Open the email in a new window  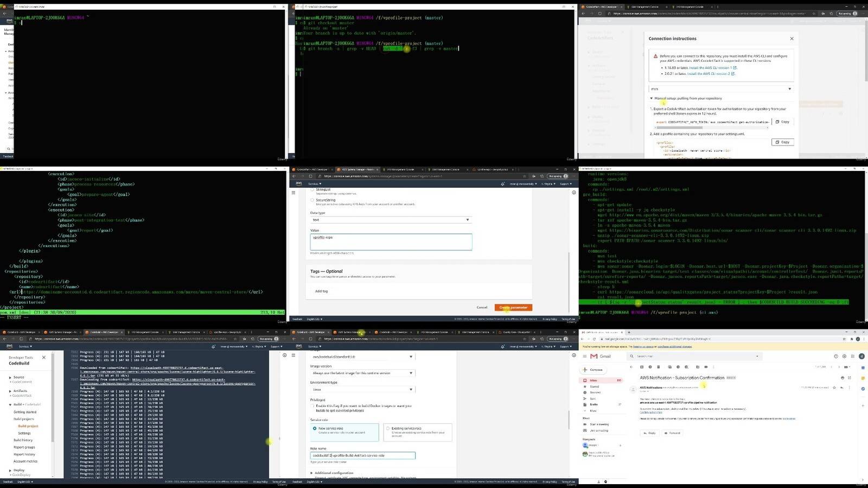pos(849,378)
